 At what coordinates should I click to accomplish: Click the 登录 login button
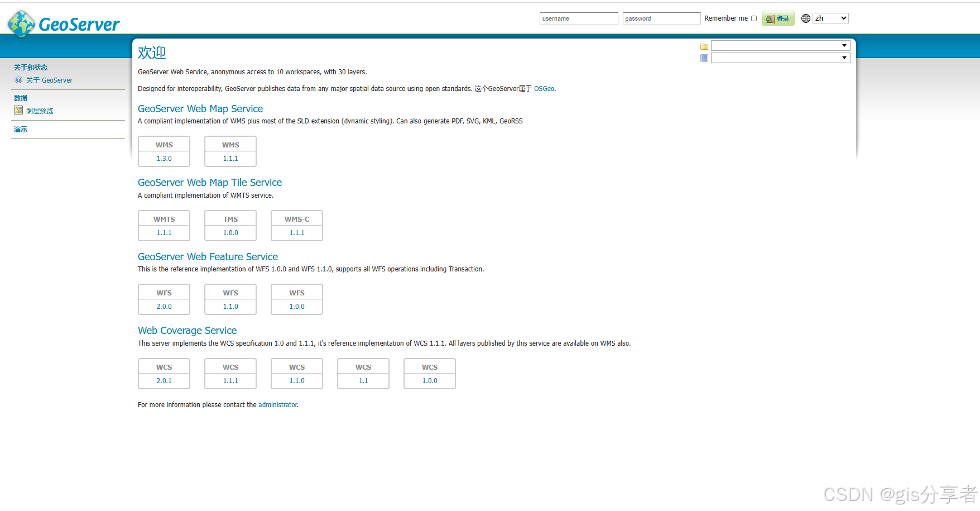coord(778,18)
